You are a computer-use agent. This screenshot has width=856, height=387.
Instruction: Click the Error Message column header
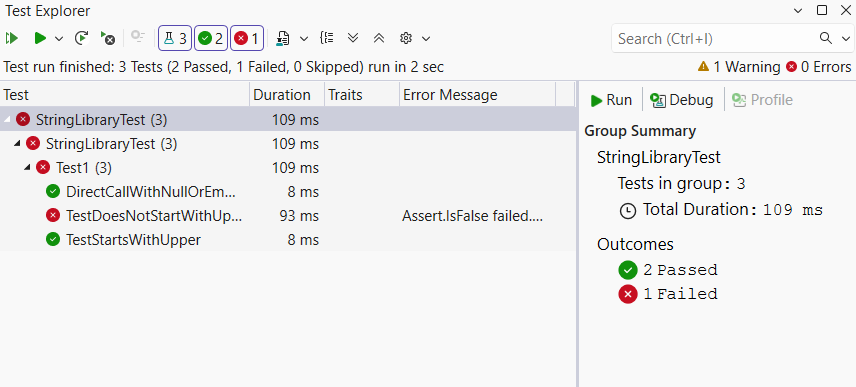[478, 95]
